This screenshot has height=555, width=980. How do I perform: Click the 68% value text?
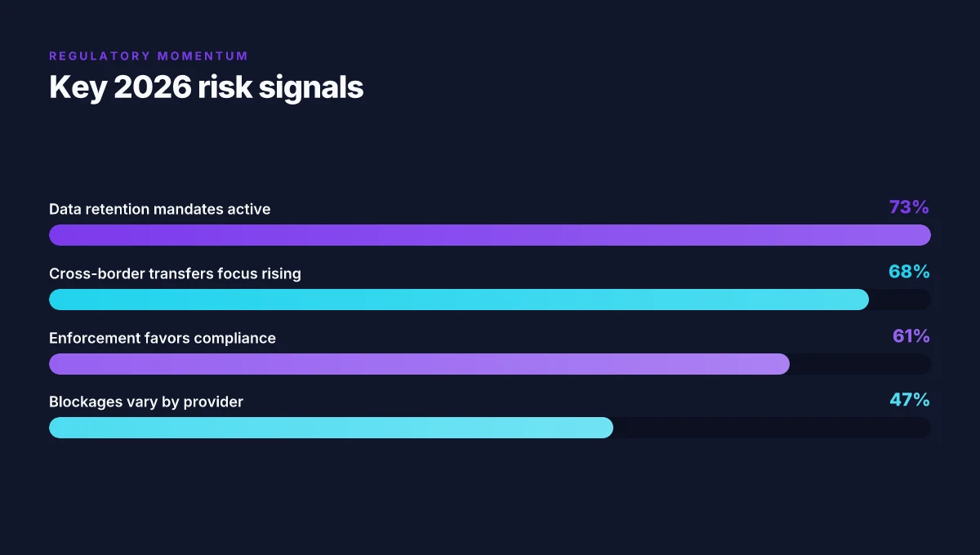(909, 272)
